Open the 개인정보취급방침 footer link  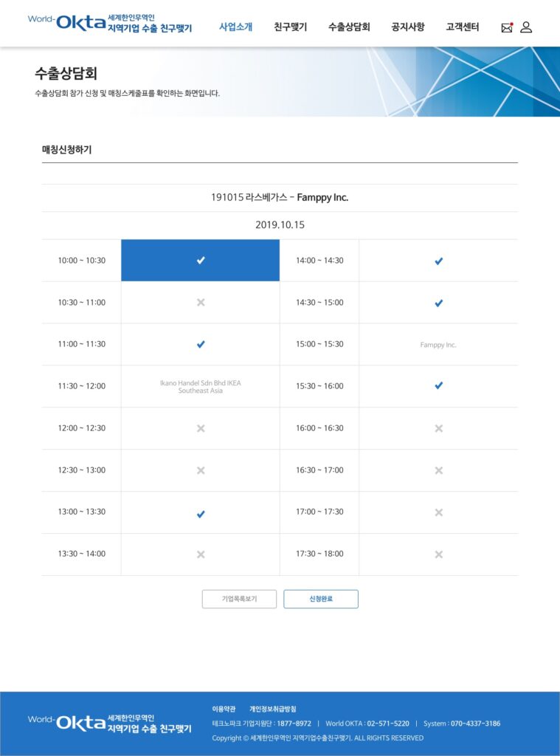pyautogui.click(x=272, y=709)
